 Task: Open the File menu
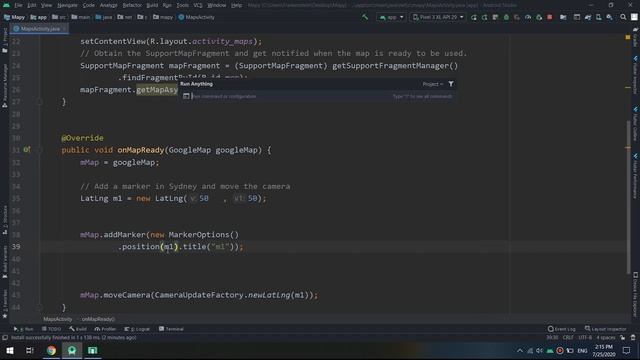[x=18, y=5]
